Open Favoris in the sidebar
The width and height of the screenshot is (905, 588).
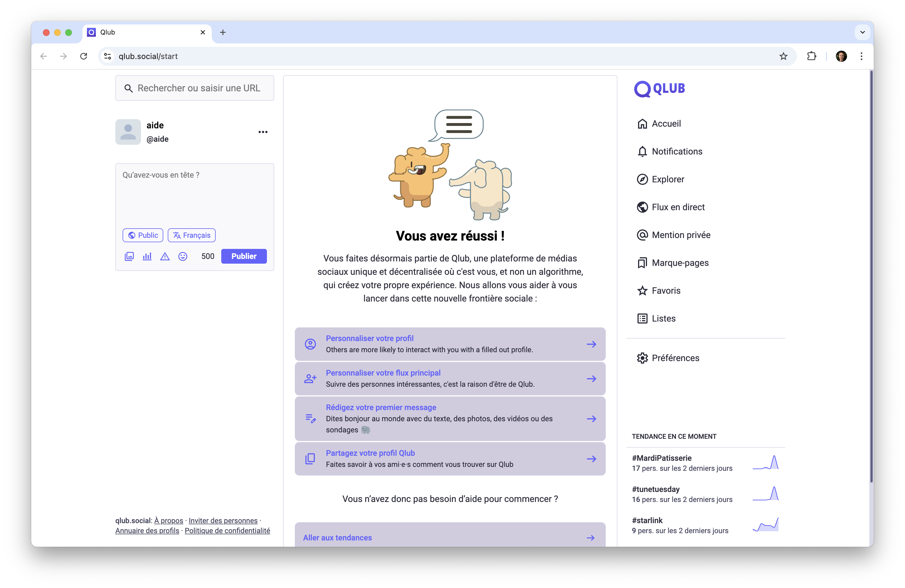click(659, 291)
